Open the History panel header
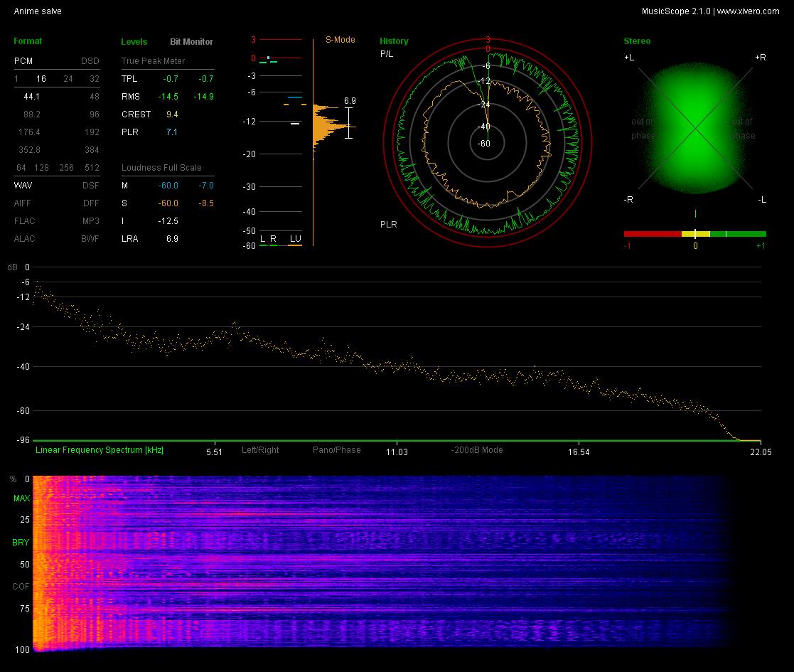 click(394, 41)
